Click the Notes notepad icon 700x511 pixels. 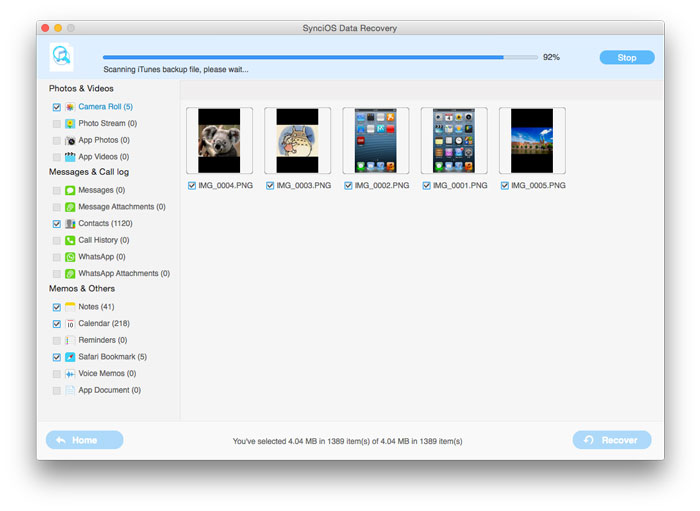70,307
